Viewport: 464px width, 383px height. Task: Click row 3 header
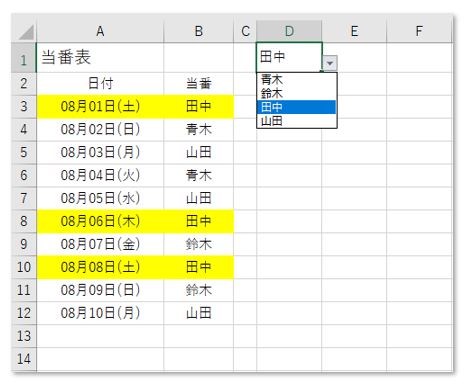24,107
